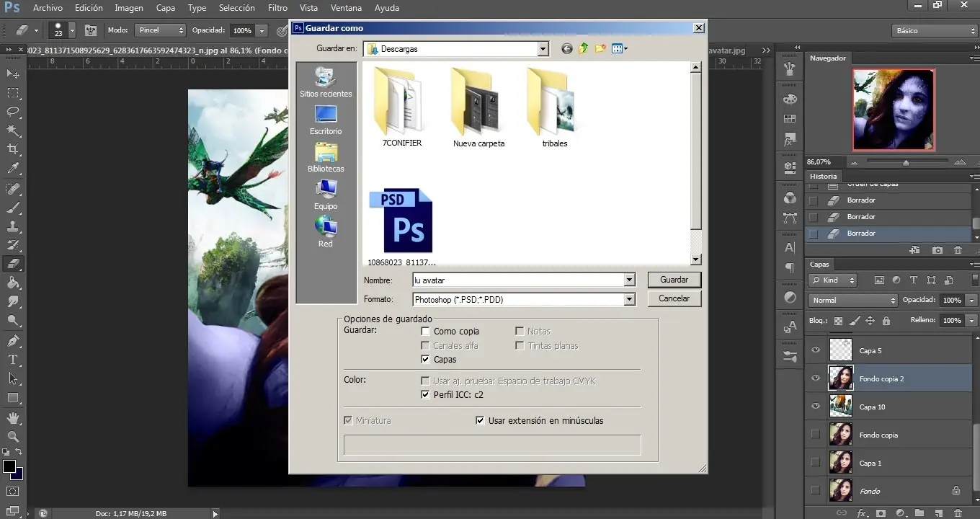The image size is (980, 519).
Task: Open the Imagen menu
Action: point(128,8)
